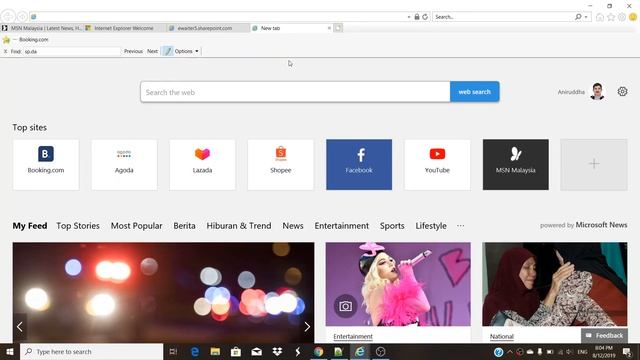Select the Most Popular feed tab
640x360 pixels.
point(136,226)
